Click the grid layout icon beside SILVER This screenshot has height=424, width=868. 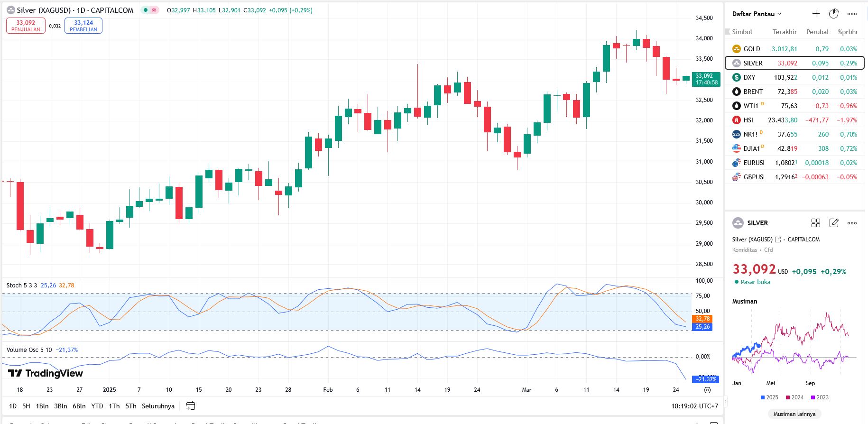[815, 223]
